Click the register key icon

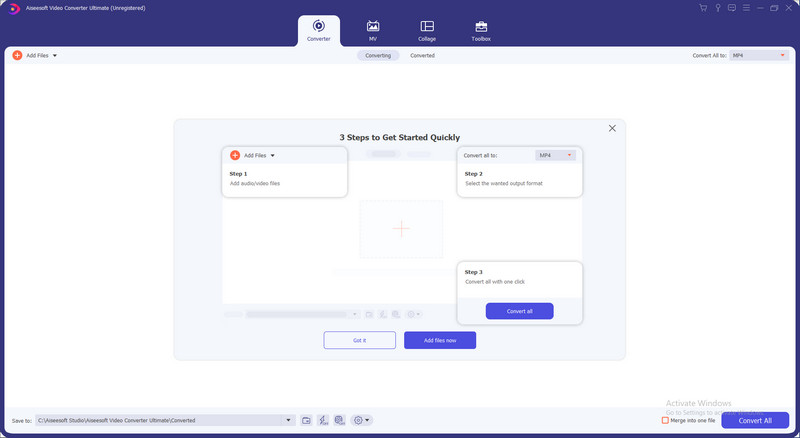tap(718, 8)
